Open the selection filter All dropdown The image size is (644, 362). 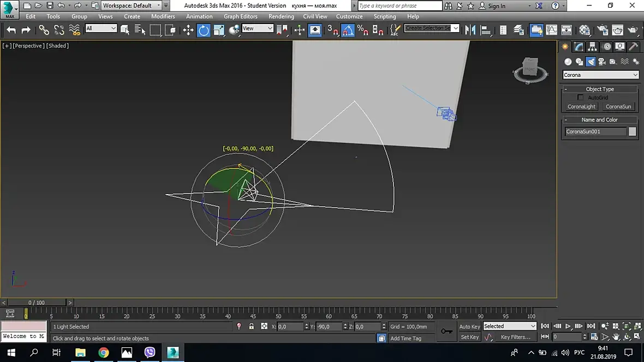102,28
